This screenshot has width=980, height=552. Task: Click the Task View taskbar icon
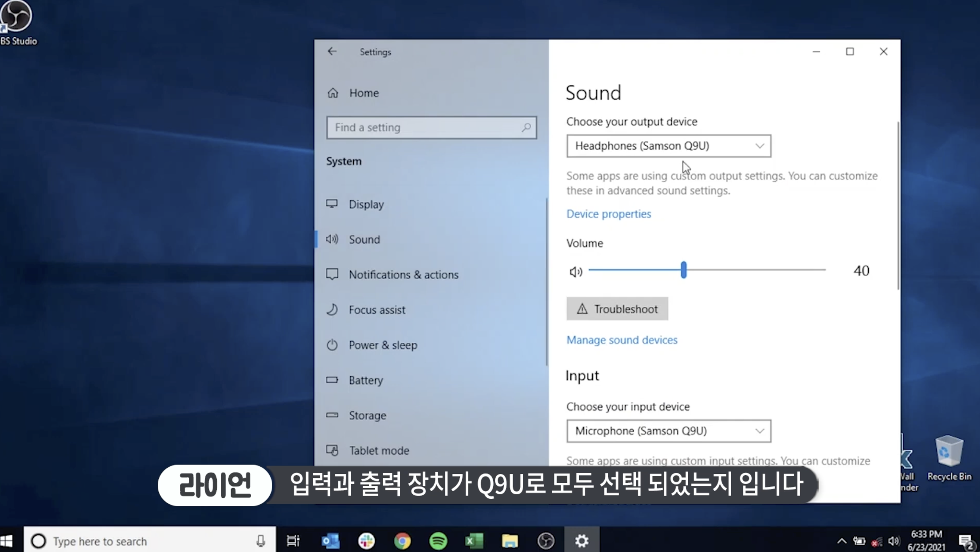tap(293, 541)
